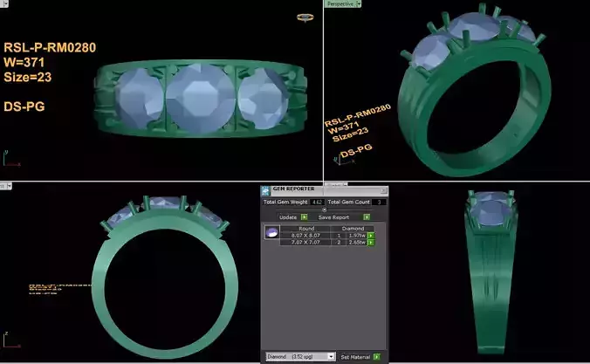
Task: Click the small ring icon in top viewport
Action: (x=305, y=17)
